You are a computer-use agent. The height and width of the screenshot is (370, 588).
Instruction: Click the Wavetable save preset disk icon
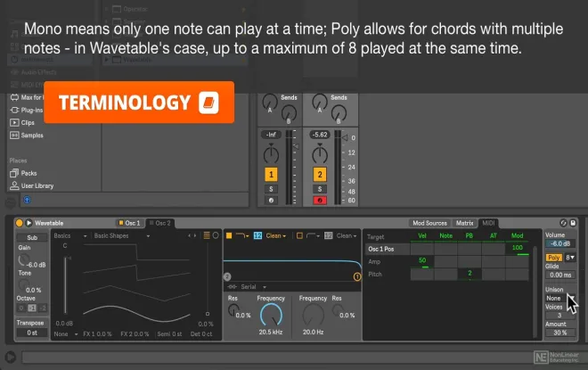pos(573,223)
